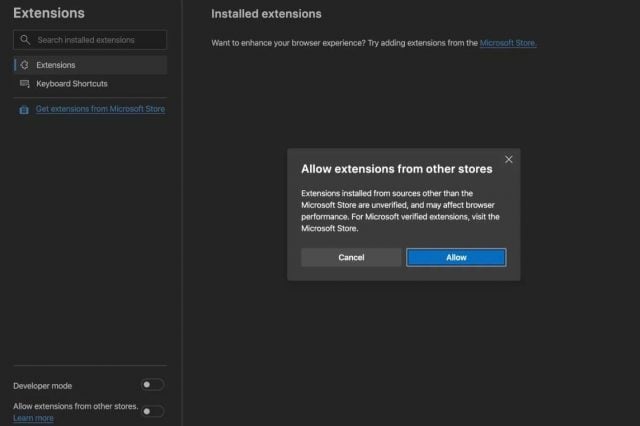Close the Allow extensions dialog
Screen dimensions: 640x426
[x=508, y=159]
